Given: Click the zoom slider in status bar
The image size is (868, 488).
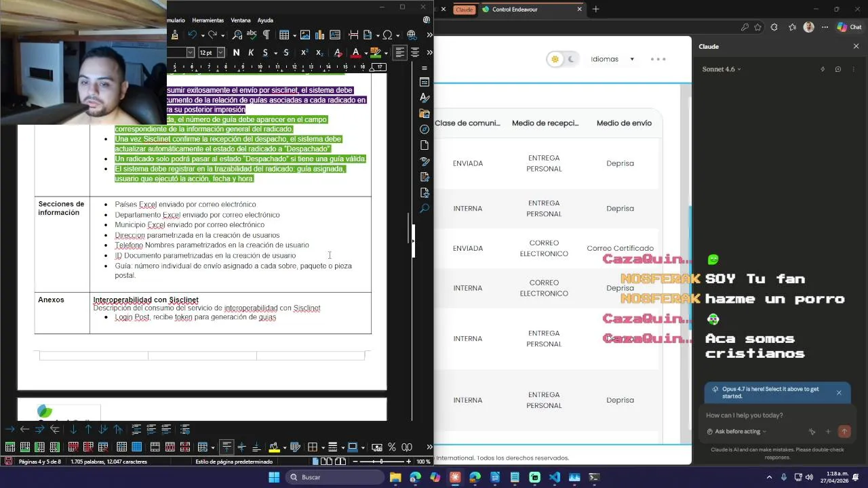Looking at the screenshot, I should (380, 462).
